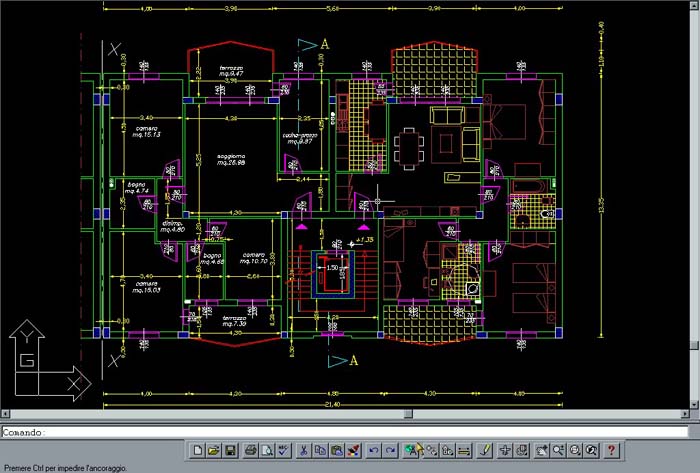Open Help with the question mark icon
This screenshot has width=700, height=473.
pyautogui.click(x=611, y=450)
